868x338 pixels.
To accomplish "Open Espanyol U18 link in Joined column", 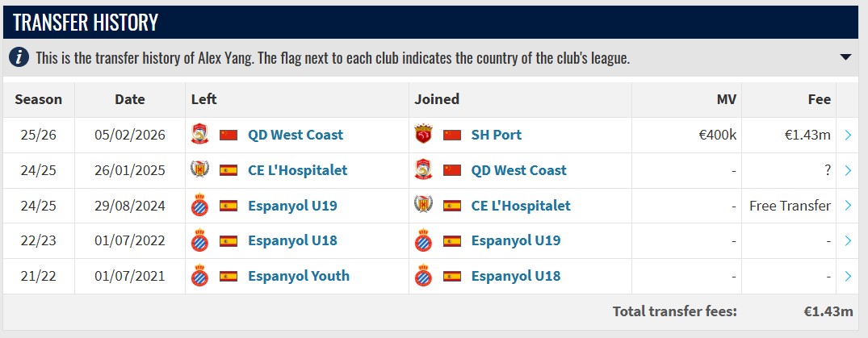I will coord(515,276).
